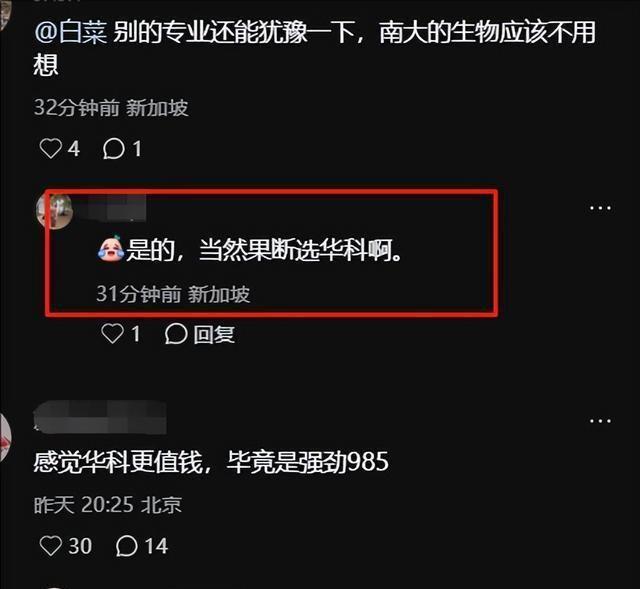Like the comment about 南大的生物

point(51,149)
